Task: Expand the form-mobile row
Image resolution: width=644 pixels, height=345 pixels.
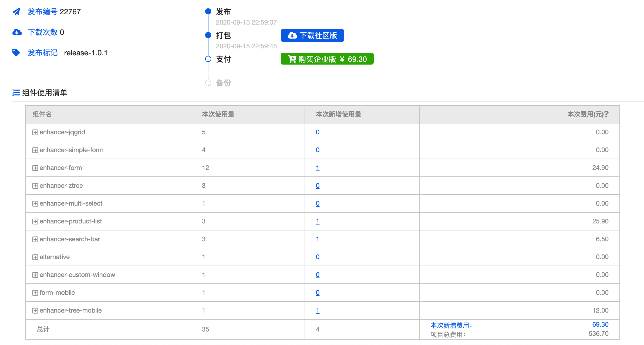Action: pos(35,293)
